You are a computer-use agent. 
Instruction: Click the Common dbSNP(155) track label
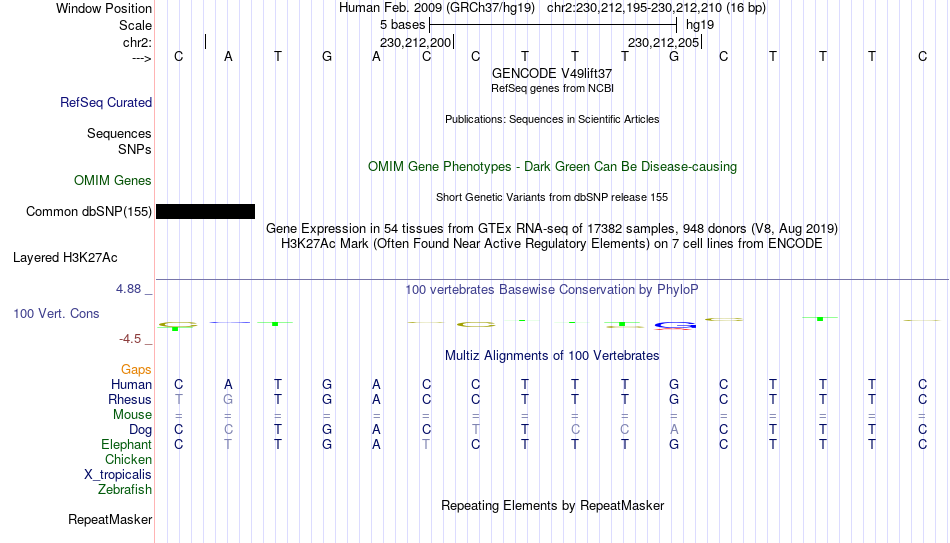pyautogui.click(x=89, y=212)
